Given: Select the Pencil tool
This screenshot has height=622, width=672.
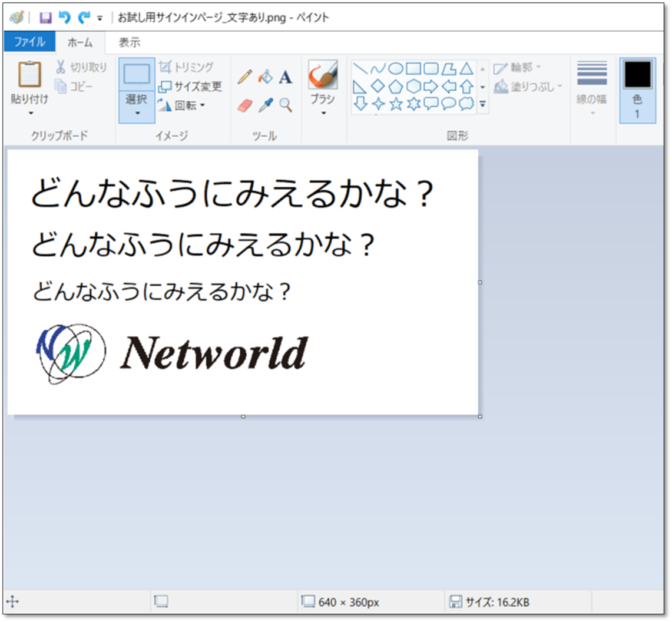Looking at the screenshot, I should point(245,77).
